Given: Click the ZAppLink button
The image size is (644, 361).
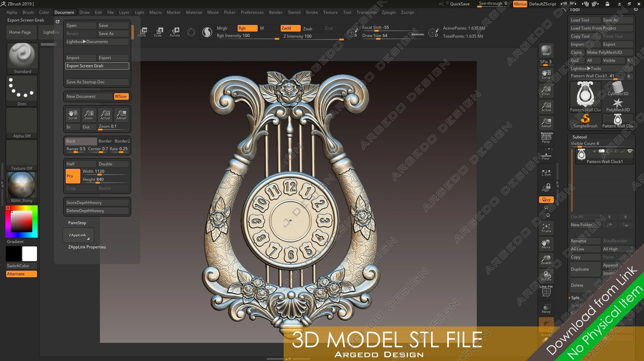Looking at the screenshot, I should click(x=78, y=235).
